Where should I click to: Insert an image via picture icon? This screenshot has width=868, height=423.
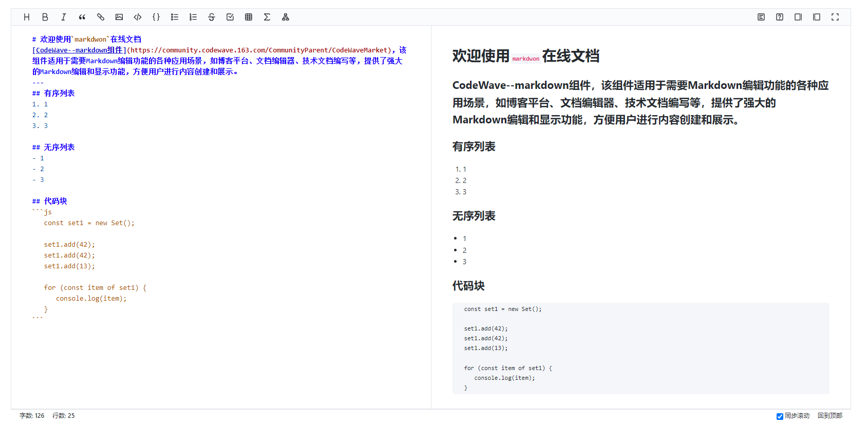(x=119, y=17)
